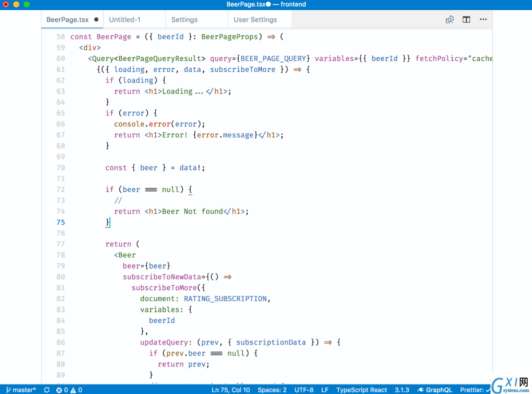This screenshot has width=532, height=394.
Task: Click BeerPageProps on line 58
Action: [229, 37]
